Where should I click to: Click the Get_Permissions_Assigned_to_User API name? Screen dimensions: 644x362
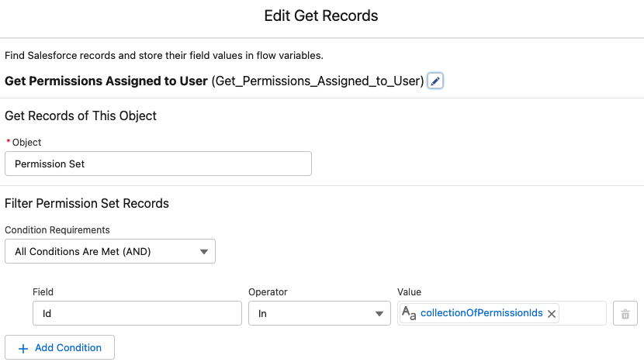(x=317, y=81)
